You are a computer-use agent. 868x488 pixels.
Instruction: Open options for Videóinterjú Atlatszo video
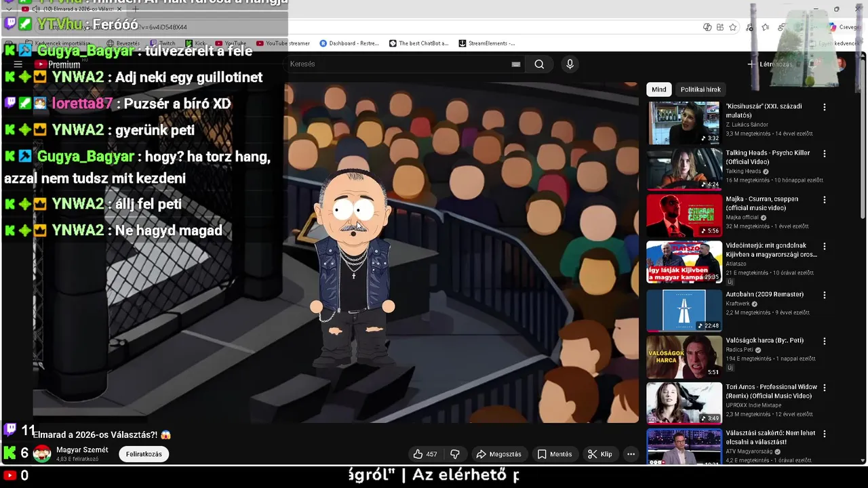tap(825, 247)
